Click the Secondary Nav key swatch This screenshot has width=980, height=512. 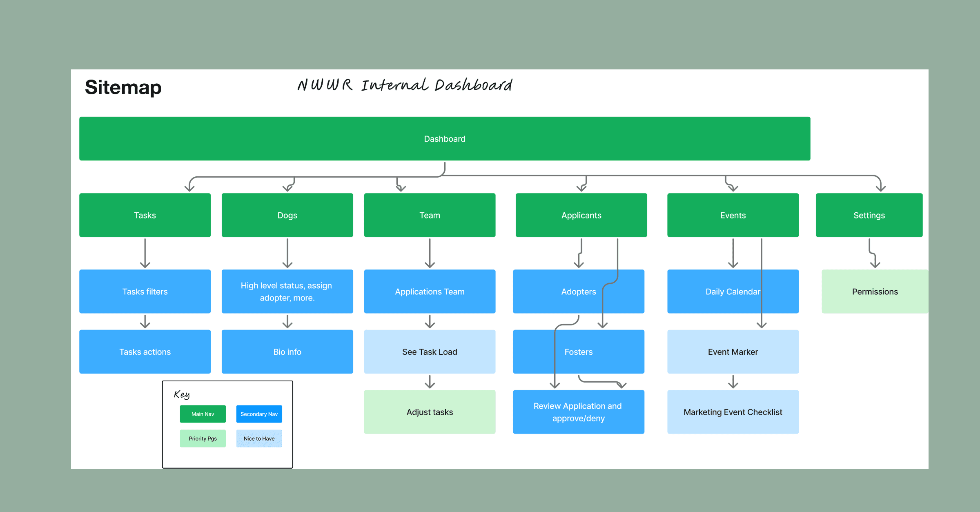click(x=259, y=414)
